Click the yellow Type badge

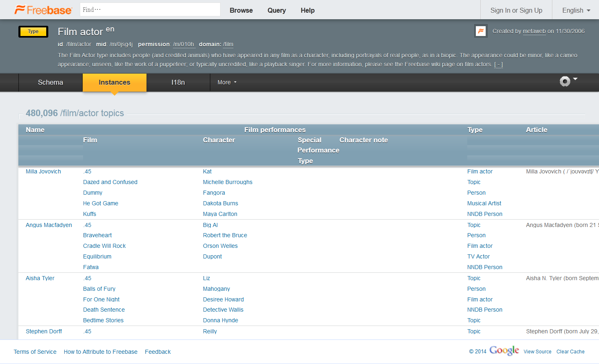[x=33, y=31]
